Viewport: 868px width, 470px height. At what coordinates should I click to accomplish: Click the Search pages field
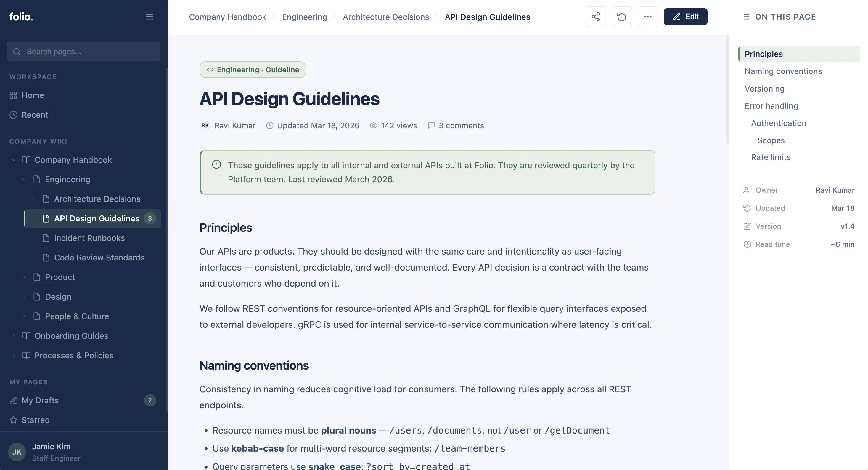point(83,52)
